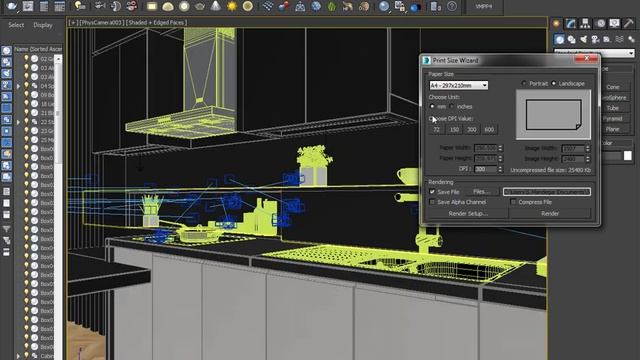Open the Motion panel wheel tab icon
Viewport: 640px width, 360px height.
click(x=600, y=24)
